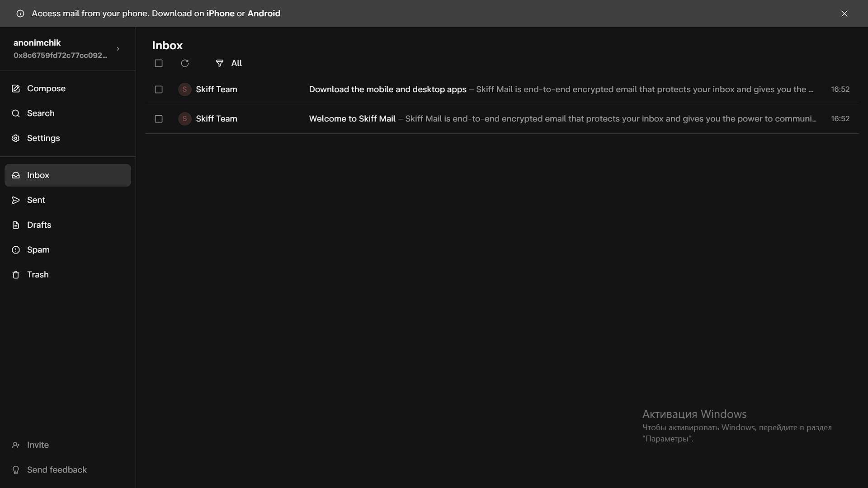
Task: Toggle checkbox for first inbox email
Action: (x=158, y=89)
